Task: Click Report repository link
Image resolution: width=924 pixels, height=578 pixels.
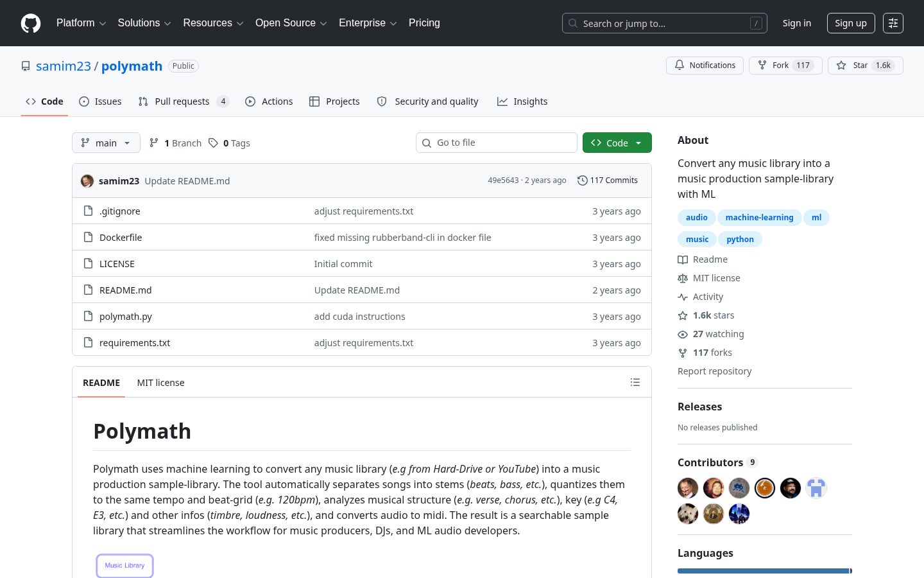Action: click(x=714, y=371)
